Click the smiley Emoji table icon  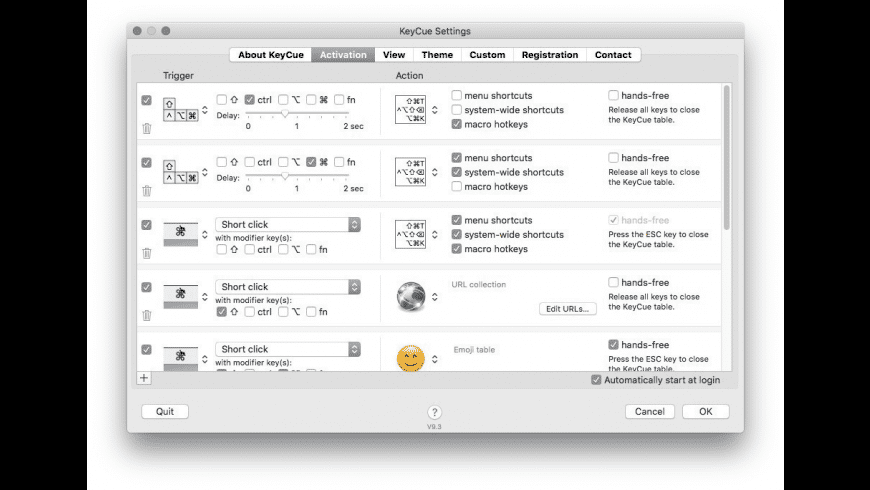pyautogui.click(x=411, y=358)
